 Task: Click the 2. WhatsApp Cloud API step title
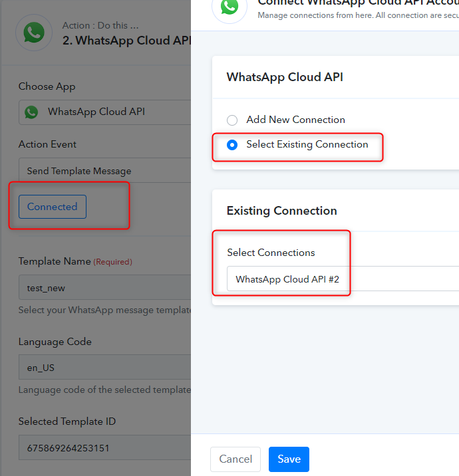coord(126,41)
